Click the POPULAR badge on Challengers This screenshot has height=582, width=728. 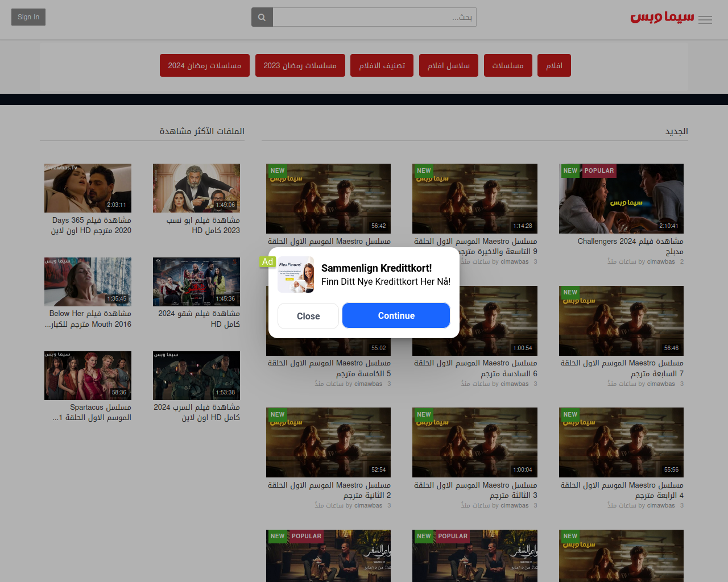599,171
